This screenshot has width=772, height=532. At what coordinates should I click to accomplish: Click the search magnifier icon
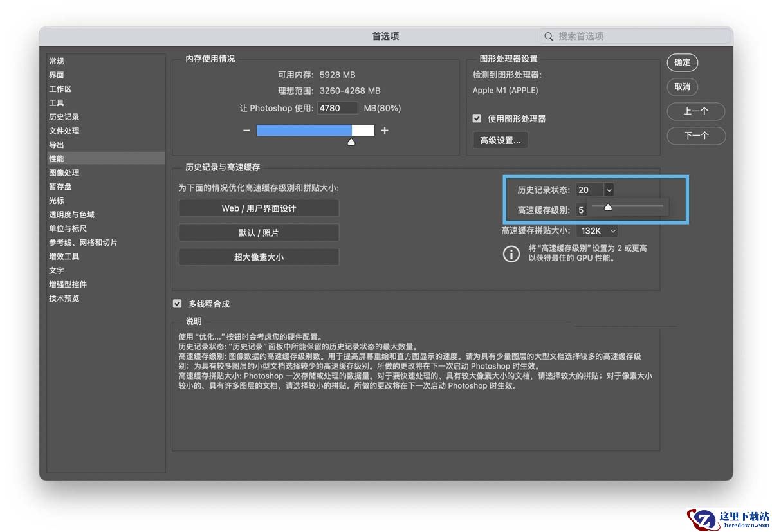(x=549, y=37)
